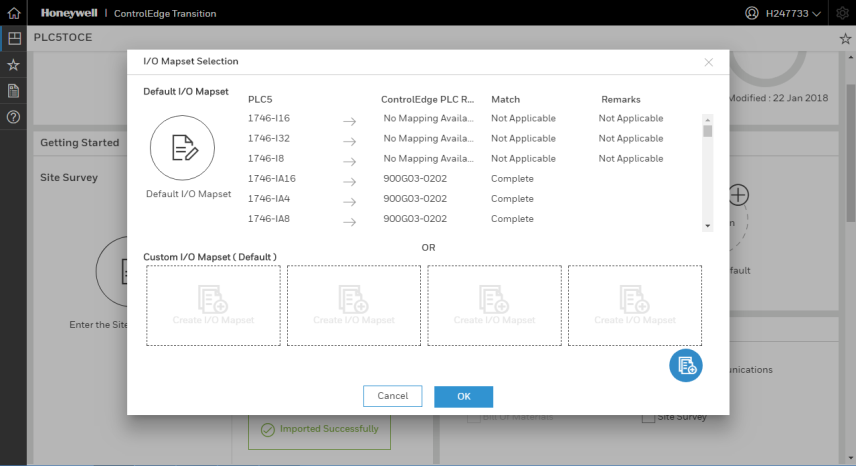Click the third Create I/O Mapset tile
This screenshot has height=466, width=856.
[495, 306]
